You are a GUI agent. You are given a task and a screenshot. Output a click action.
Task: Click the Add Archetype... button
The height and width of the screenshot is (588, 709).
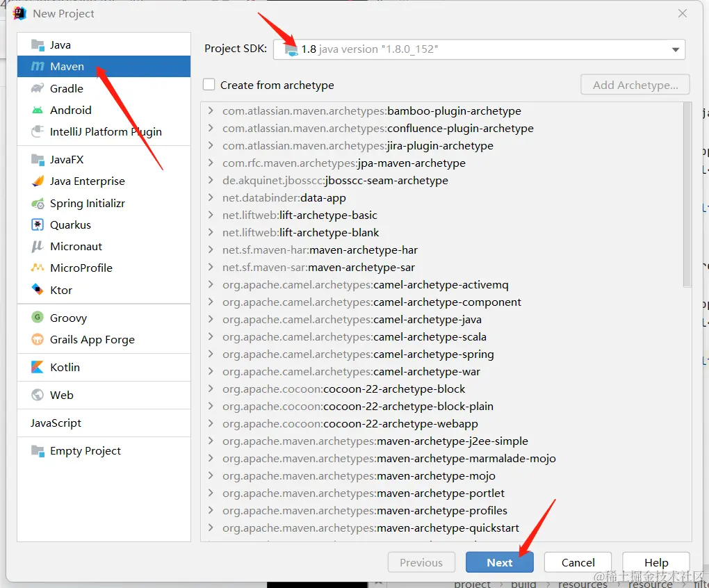pos(635,85)
